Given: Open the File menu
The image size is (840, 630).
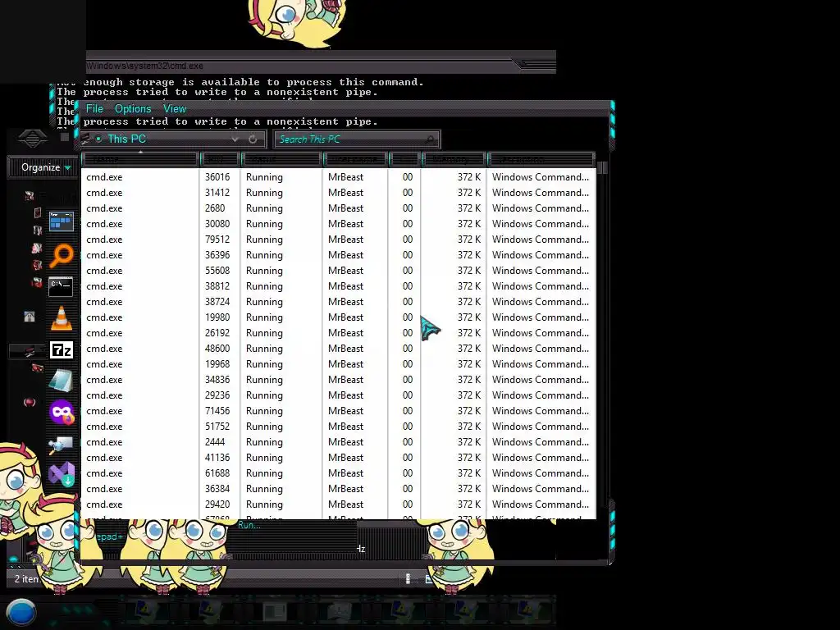Looking at the screenshot, I should (94, 109).
